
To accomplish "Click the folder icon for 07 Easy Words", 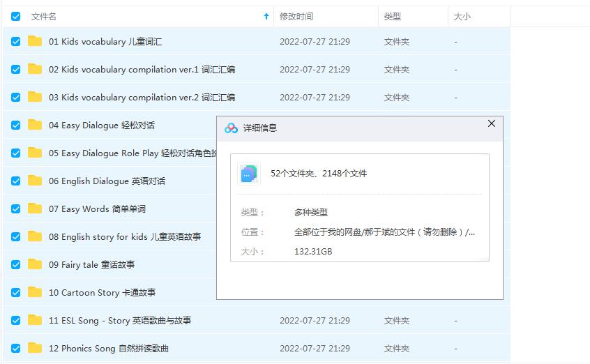I will pos(35,208).
